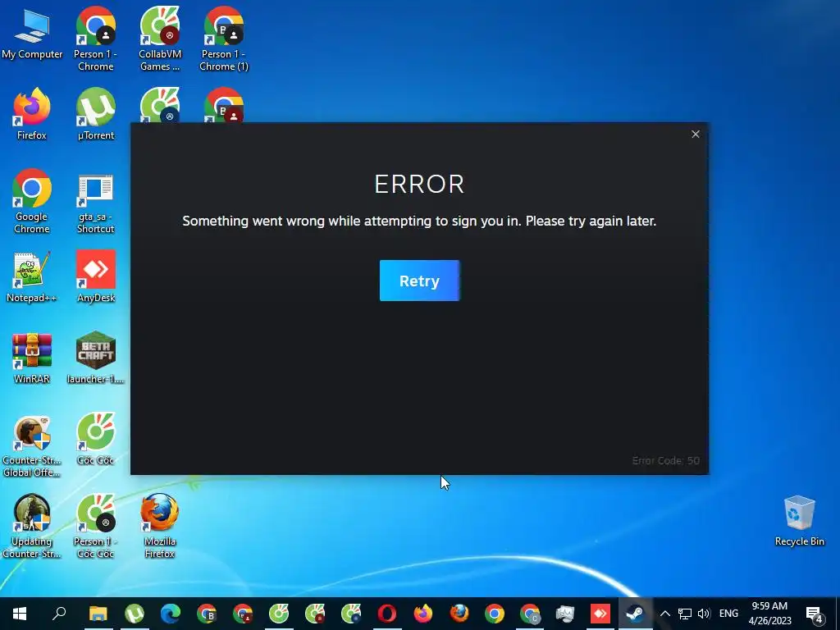
Task: Open Opera browser from the taskbar
Action: [387, 614]
